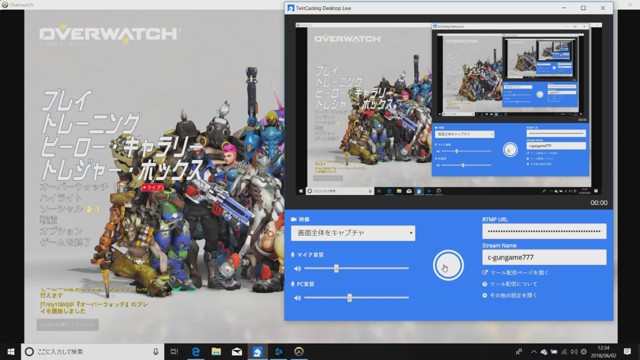The image size is (640, 360).
Task: Open the capture source dropdown 画面全体をキャプチャ
Action: 353,233
